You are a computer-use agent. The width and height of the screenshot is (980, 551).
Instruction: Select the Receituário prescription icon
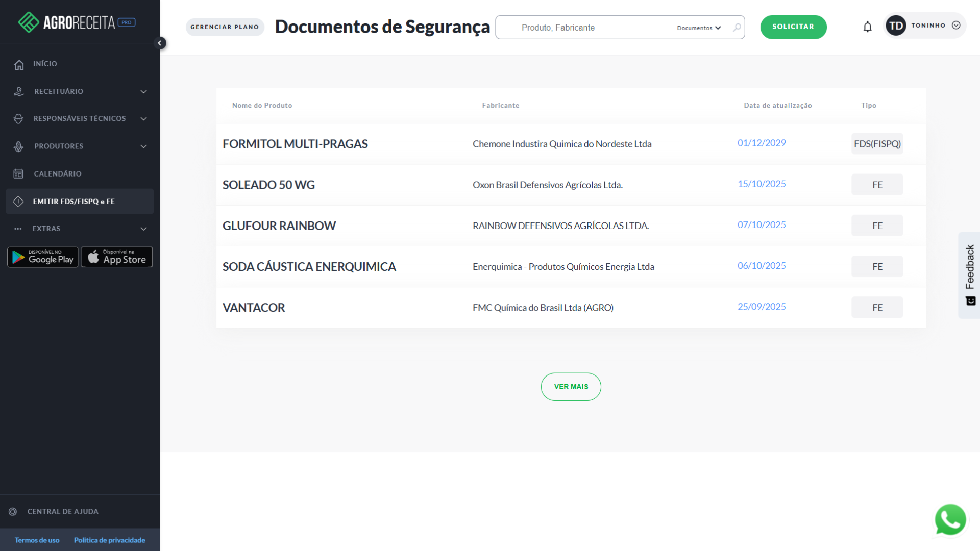coord(18,91)
